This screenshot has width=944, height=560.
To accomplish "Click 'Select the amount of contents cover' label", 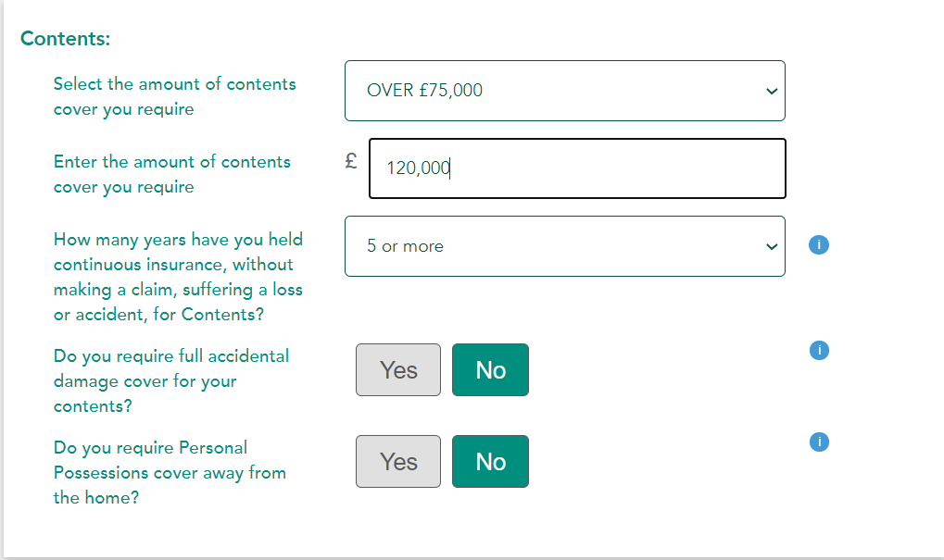I will point(174,96).
